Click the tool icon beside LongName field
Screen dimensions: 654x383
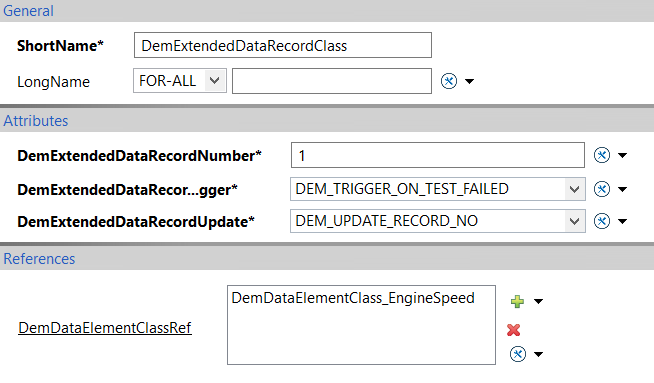pos(449,81)
